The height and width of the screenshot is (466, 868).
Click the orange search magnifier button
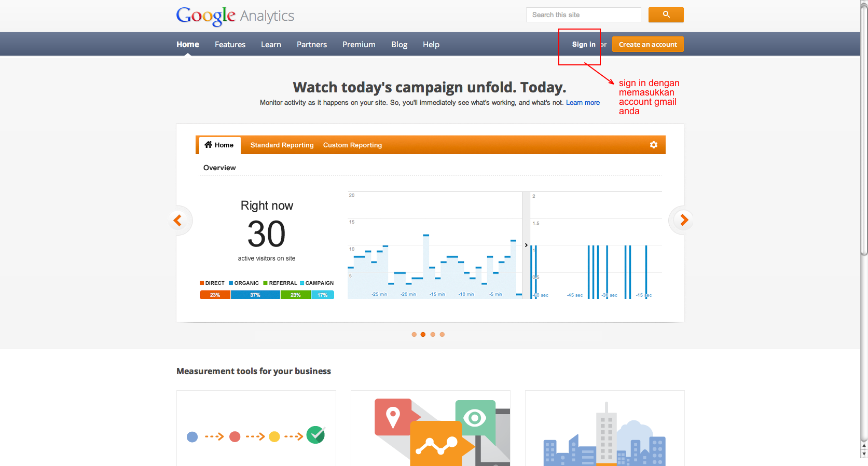click(x=666, y=15)
